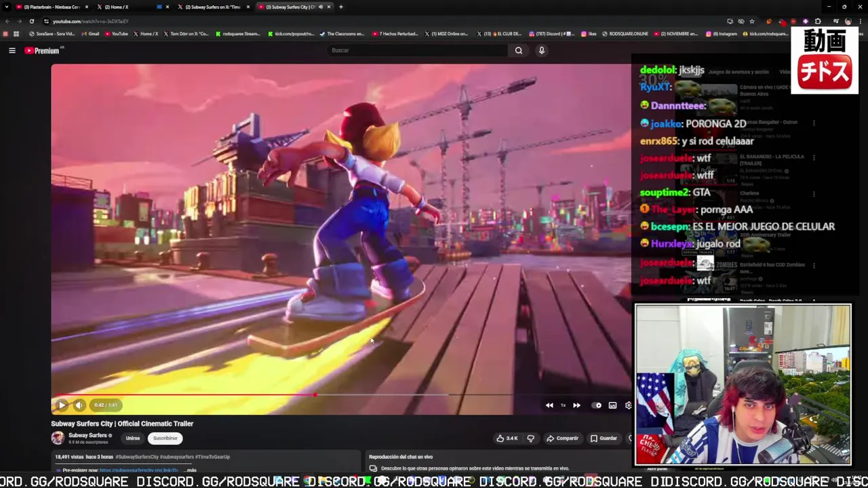The image size is (868, 488).
Task: Open Subway Surfers channel name link
Action: 87,435
